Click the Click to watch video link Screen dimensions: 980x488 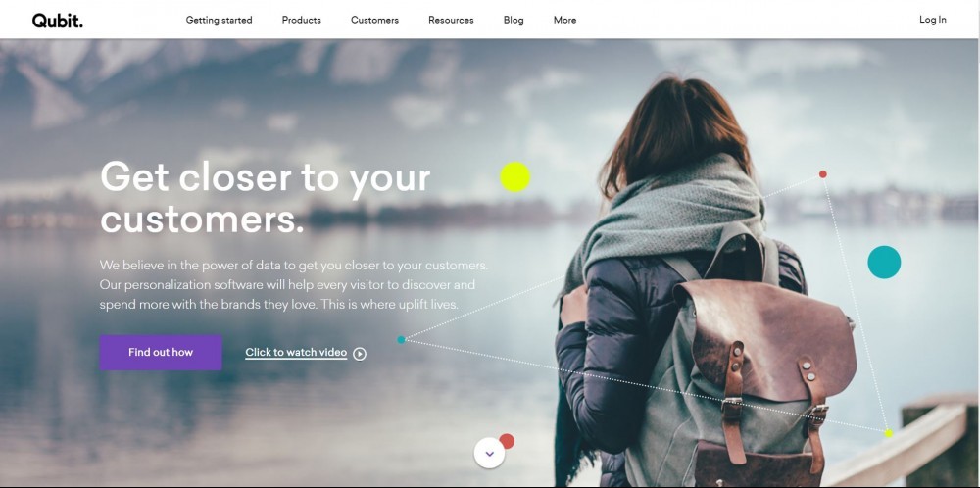tap(296, 353)
